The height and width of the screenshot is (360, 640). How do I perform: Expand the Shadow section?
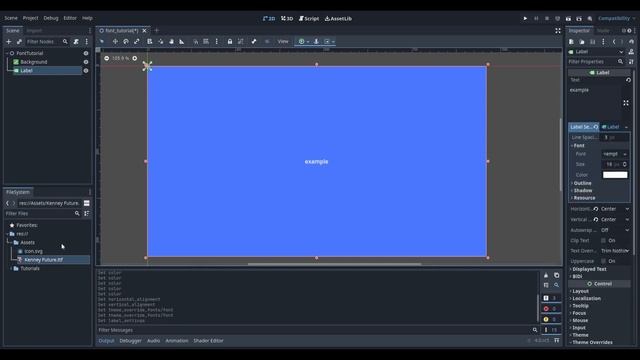click(583, 191)
